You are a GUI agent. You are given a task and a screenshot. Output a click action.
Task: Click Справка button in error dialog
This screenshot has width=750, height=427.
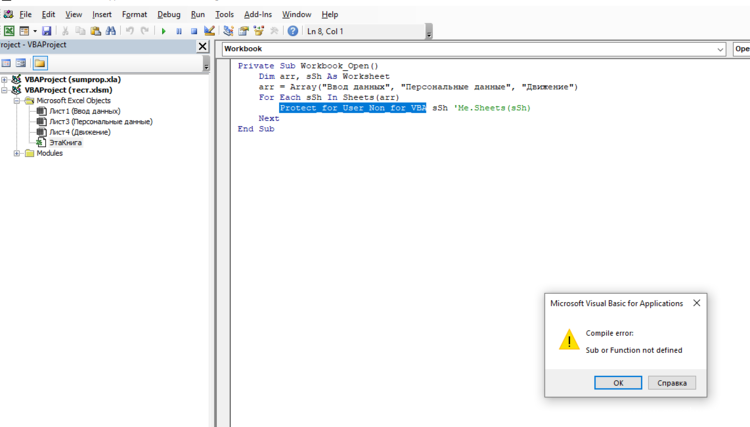tap(672, 383)
